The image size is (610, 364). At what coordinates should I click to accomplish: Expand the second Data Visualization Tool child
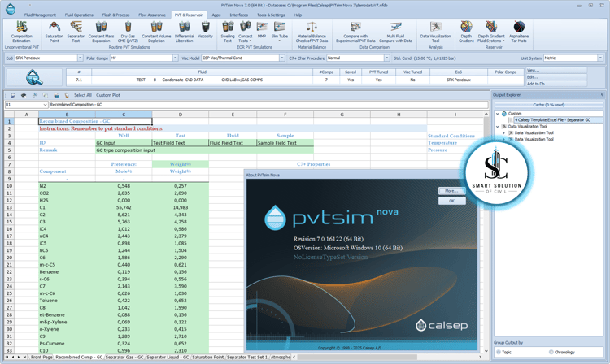point(503,139)
